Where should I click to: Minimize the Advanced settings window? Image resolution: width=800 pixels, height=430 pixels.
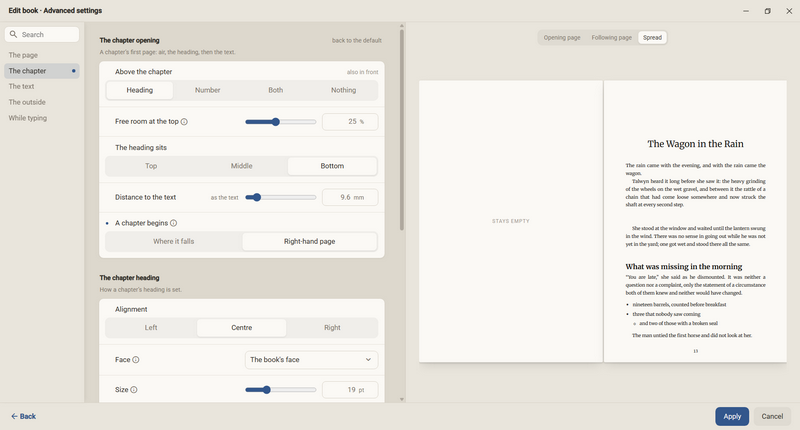746,11
